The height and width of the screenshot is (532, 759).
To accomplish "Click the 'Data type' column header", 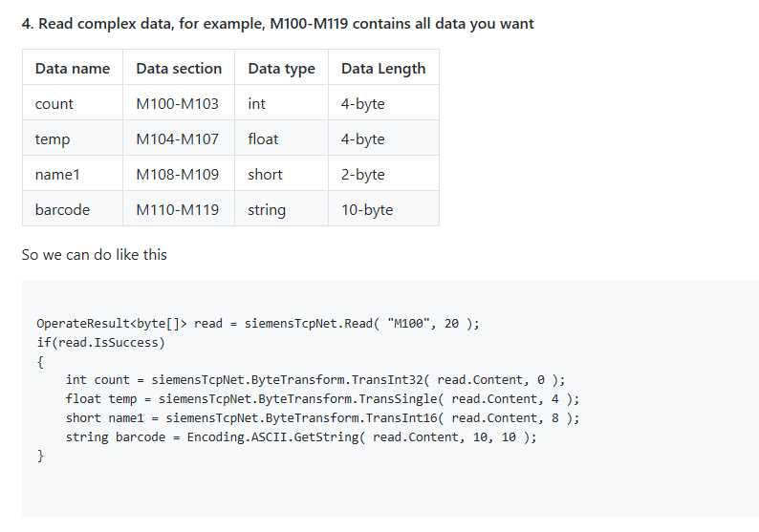I will point(281,68).
